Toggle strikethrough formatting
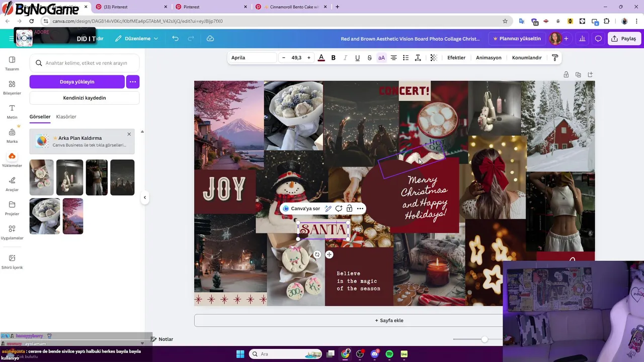This screenshot has height=362, width=644. (x=369, y=58)
